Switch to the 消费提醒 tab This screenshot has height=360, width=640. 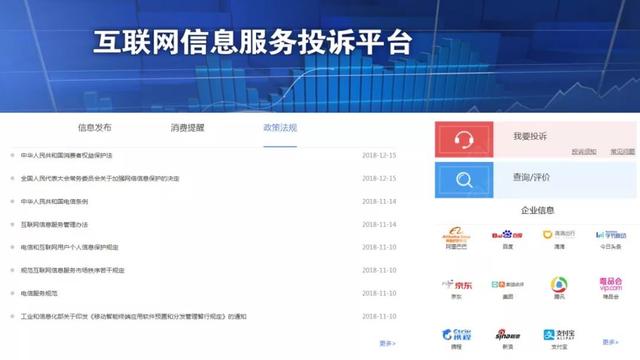coord(187,128)
